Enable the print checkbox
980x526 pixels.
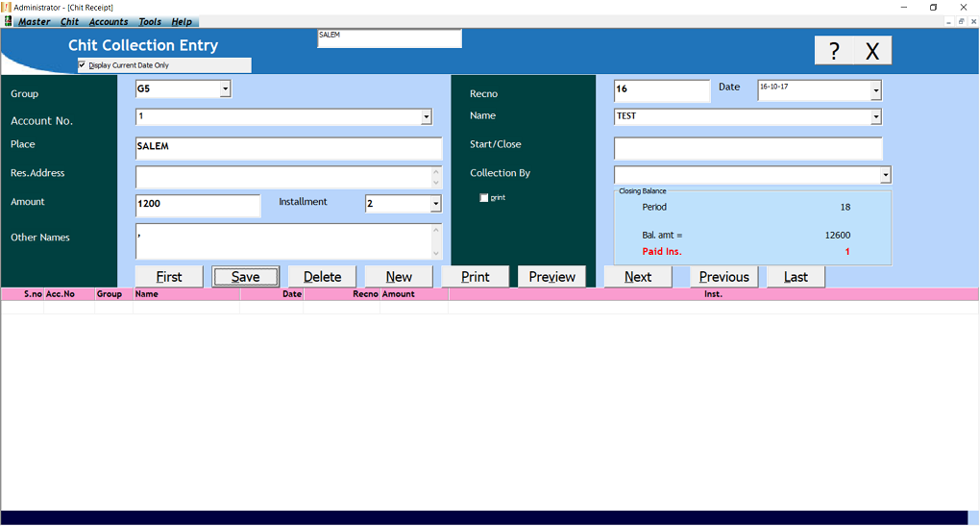point(484,198)
